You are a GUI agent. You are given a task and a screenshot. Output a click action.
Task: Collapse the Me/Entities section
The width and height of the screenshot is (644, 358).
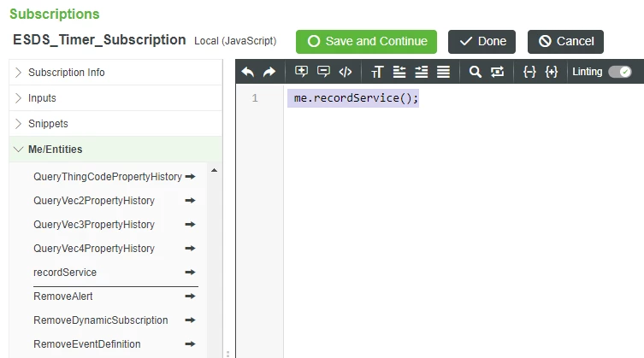coord(115,149)
